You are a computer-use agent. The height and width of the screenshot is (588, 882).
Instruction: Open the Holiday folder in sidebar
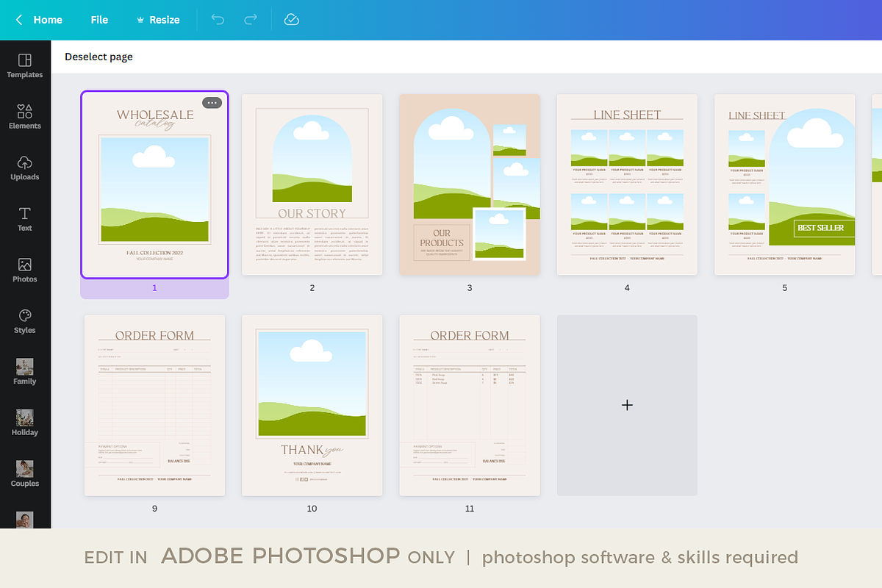pyautogui.click(x=25, y=423)
